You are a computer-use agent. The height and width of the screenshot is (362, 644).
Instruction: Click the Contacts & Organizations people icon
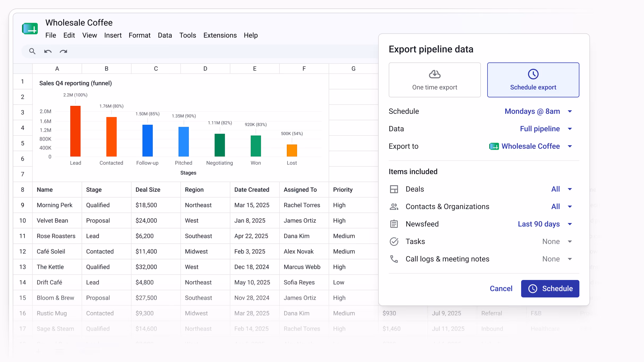pos(394,207)
